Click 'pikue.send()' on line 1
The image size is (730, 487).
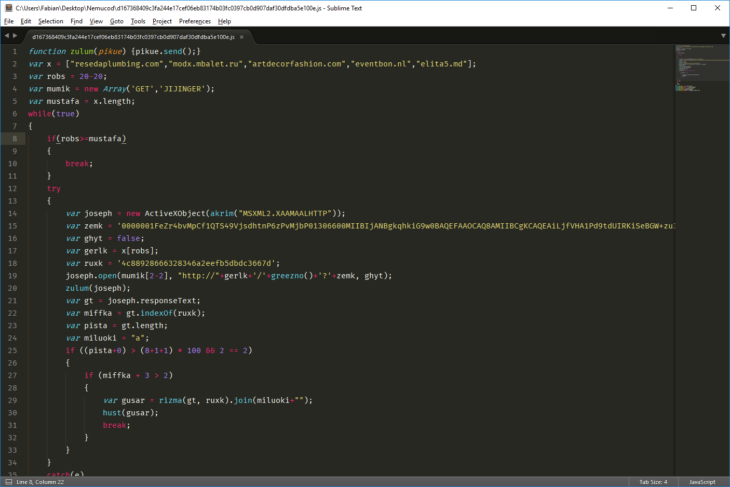[163, 51]
